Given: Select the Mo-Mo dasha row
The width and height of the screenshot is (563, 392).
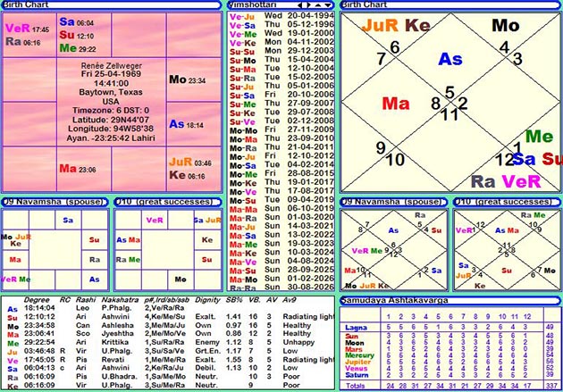Looking at the screenshot, I should click(x=281, y=130).
